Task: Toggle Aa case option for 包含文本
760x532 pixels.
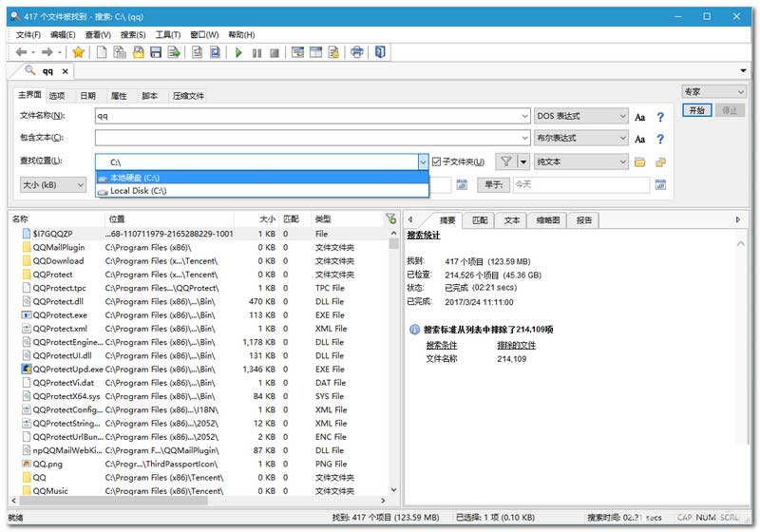Action: [639, 139]
